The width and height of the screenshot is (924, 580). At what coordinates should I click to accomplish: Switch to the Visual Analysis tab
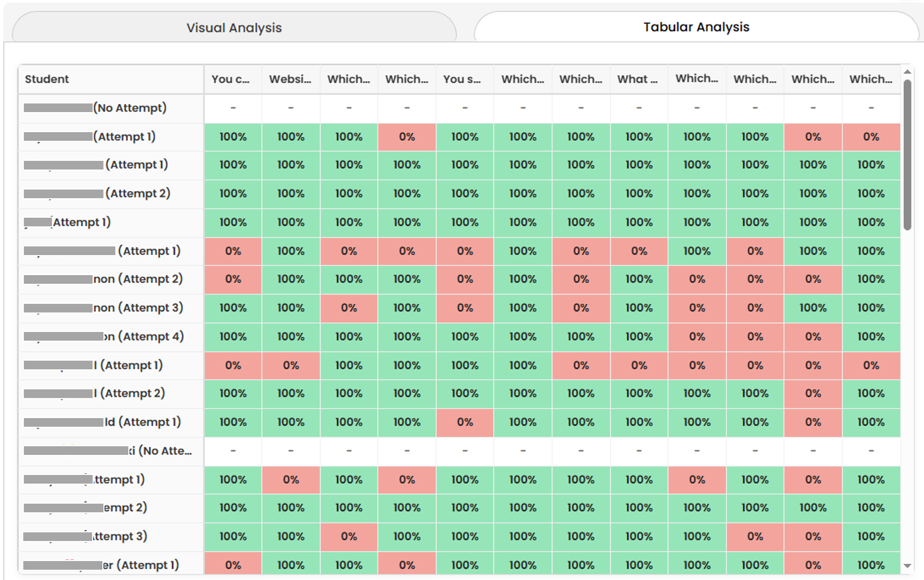234,28
